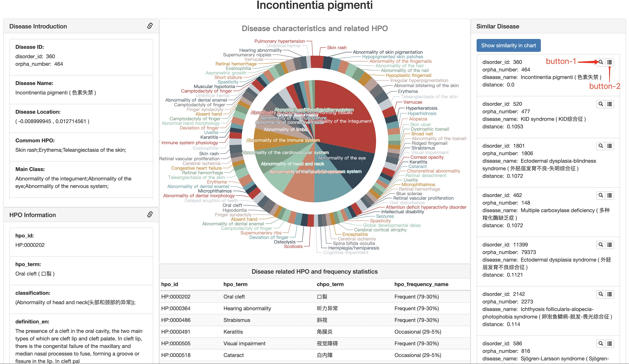This screenshot has width=629, height=364.
Task: Click list icon for KID syndrome
Action: point(610,104)
